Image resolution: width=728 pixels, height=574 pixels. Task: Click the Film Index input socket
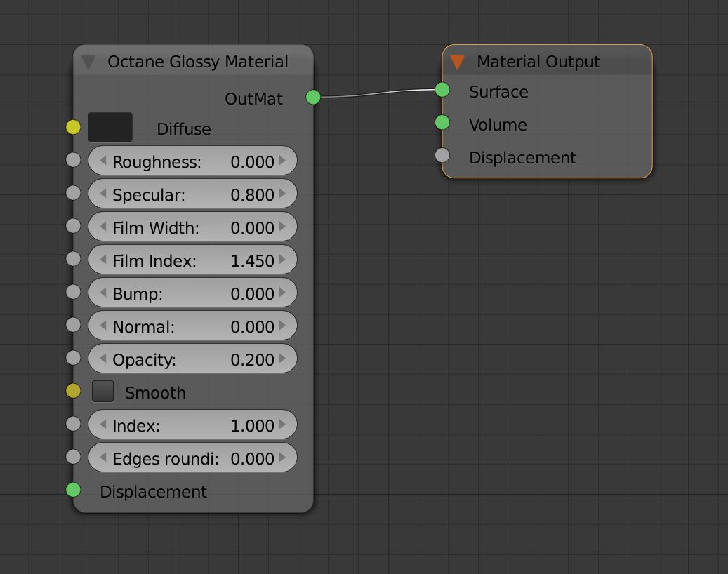point(73,259)
